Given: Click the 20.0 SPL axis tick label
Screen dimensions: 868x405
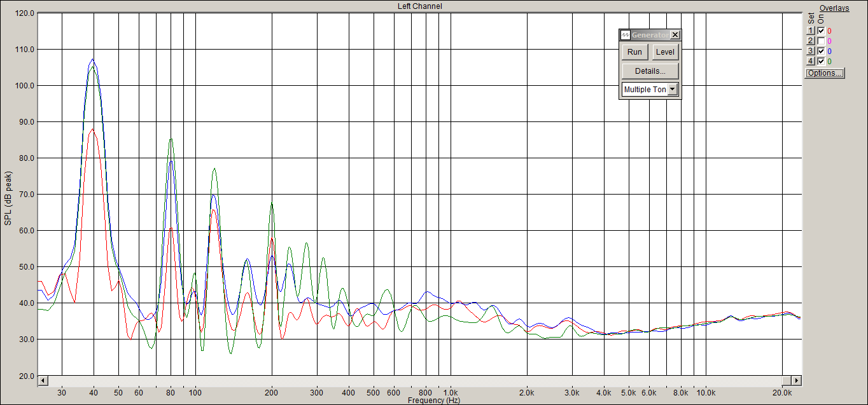Looking at the screenshot, I should pyautogui.click(x=26, y=376).
